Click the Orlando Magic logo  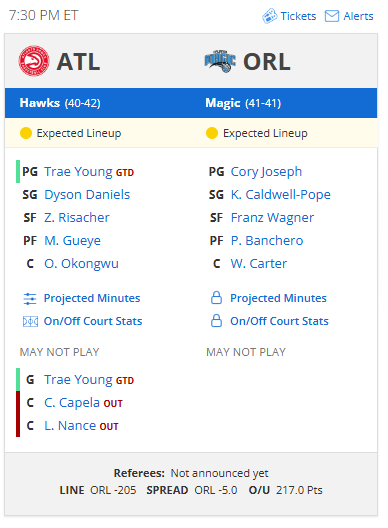(x=220, y=61)
